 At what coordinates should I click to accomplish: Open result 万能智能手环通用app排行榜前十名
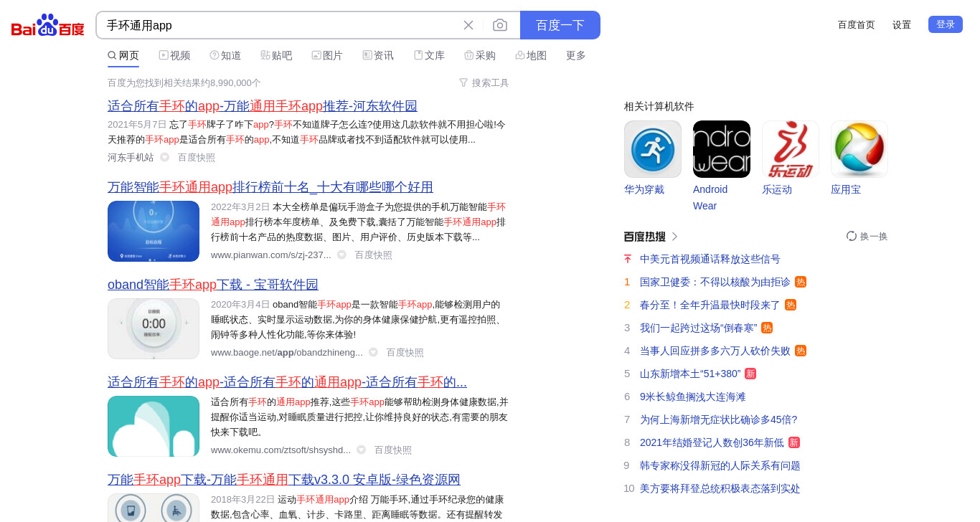tap(270, 187)
